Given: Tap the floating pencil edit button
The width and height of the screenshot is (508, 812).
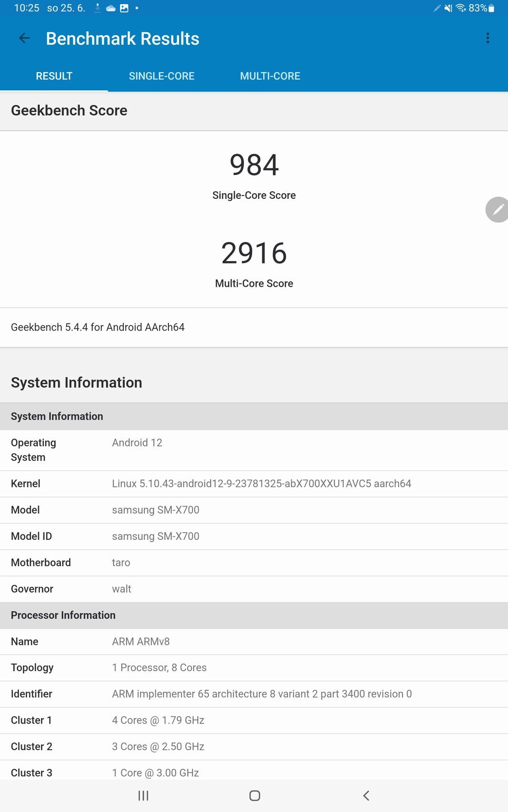Looking at the screenshot, I should tap(497, 209).
